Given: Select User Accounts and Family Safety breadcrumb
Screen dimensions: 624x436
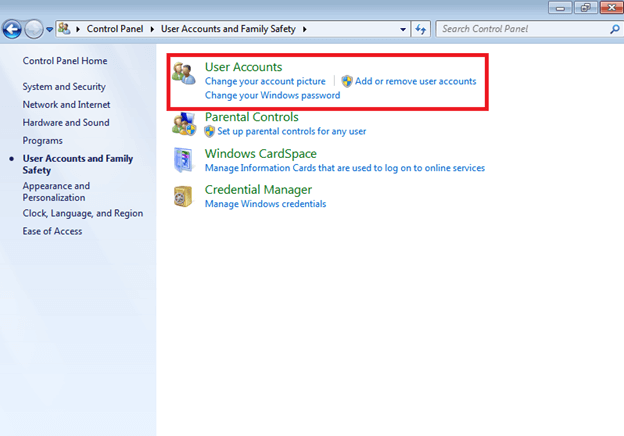Looking at the screenshot, I should click(228, 29).
